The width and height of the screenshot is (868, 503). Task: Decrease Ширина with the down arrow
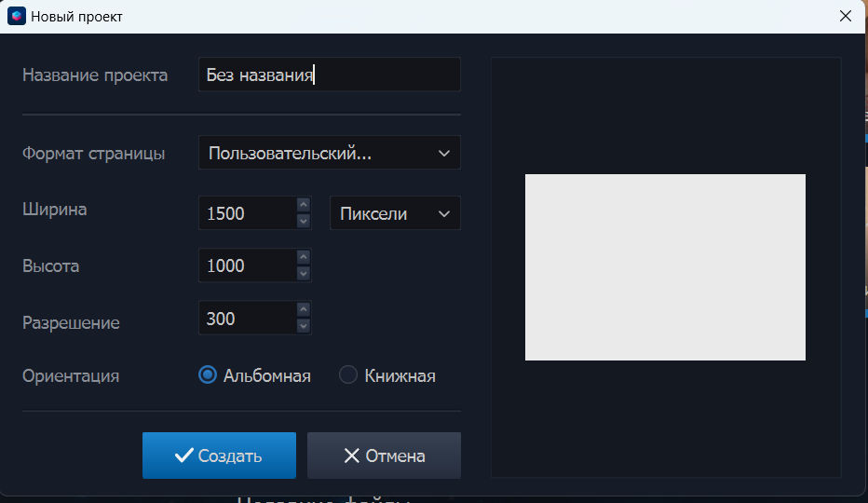(304, 221)
